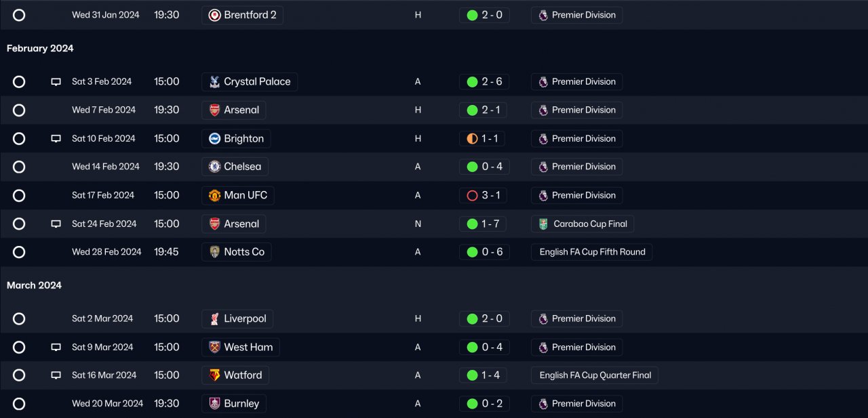
Task: Open English FA Cup Fifth Round
Action: pyautogui.click(x=592, y=252)
